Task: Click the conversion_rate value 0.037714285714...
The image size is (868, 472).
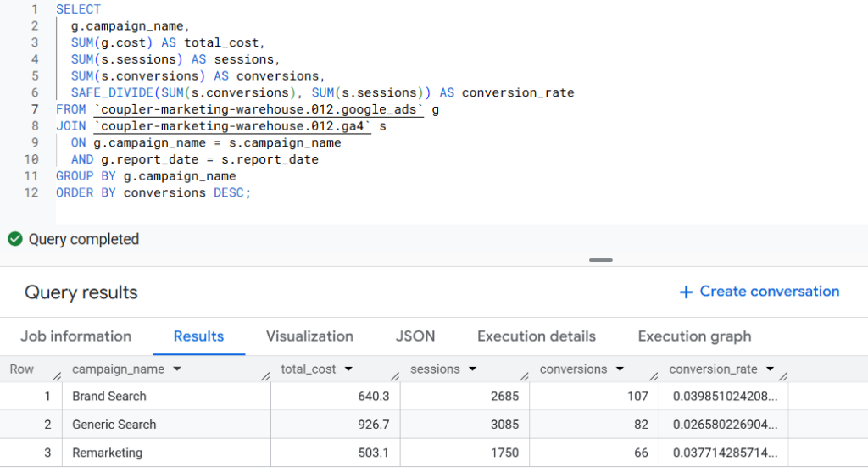Action: point(726,453)
